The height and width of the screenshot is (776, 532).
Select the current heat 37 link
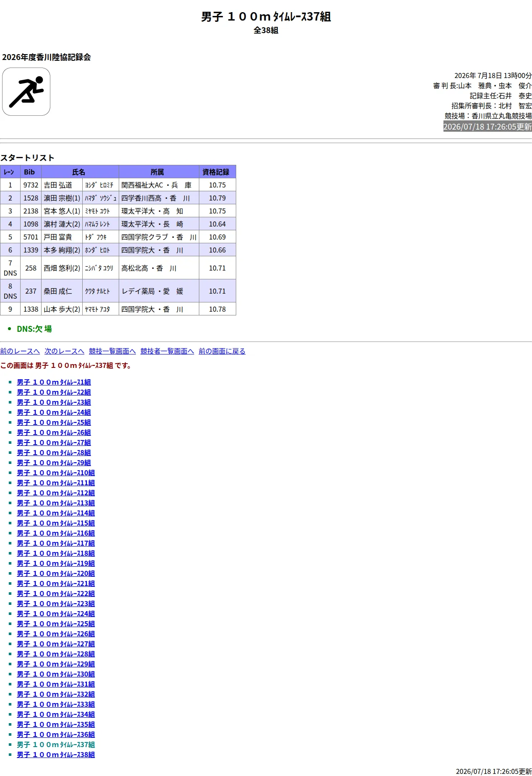pyautogui.click(x=56, y=745)
